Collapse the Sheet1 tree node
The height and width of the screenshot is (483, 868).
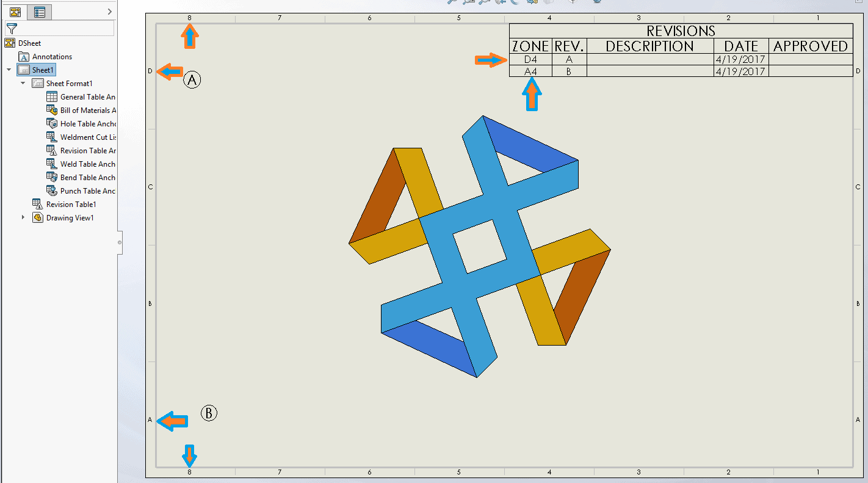[9, 70]
